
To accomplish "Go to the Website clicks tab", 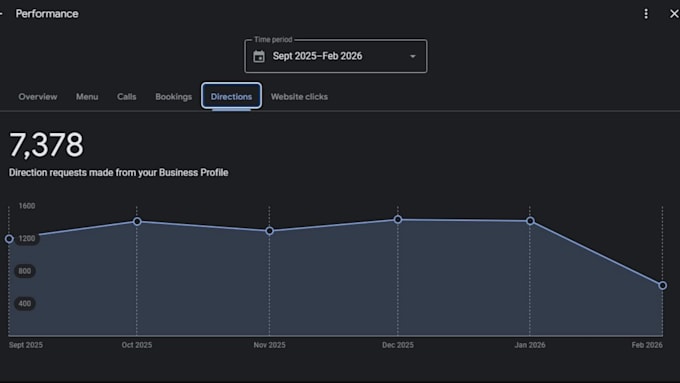I will click(x=299, y=97).
